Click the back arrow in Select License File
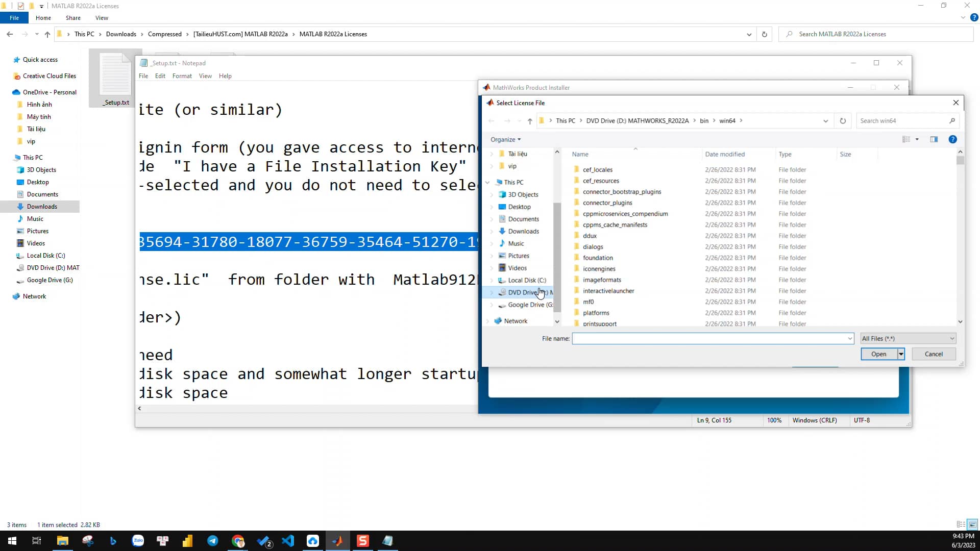Screen dimensions: 980x551 click(492, 121)
